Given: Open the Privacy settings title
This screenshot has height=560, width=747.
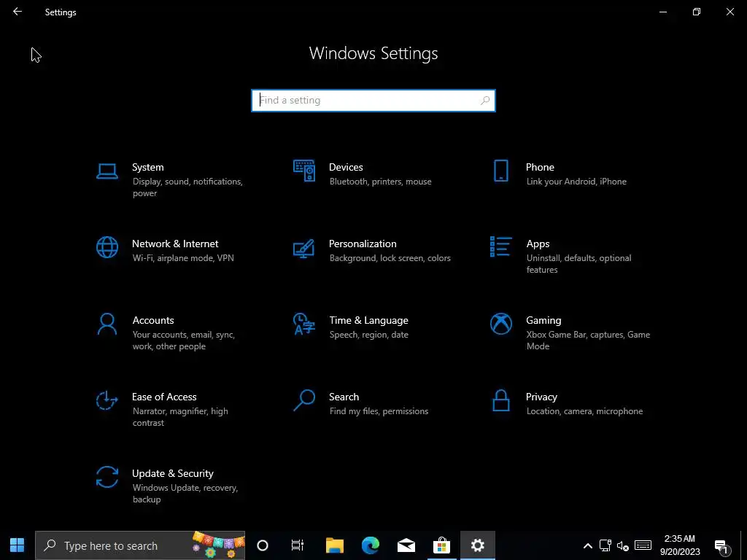Looking at the screenshot, I should click(541, 397).
